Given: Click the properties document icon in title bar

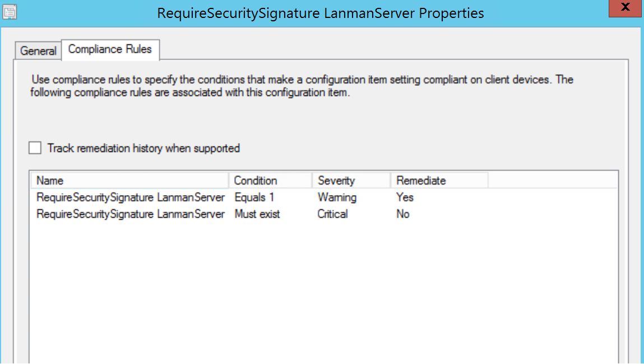Looking at the screenshot, I should tap(9, 11).
